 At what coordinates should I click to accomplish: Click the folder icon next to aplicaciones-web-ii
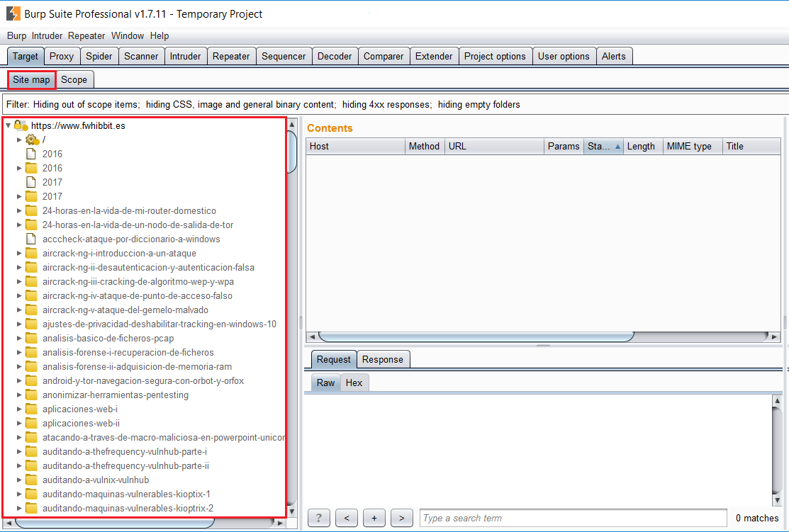(31, 423)
